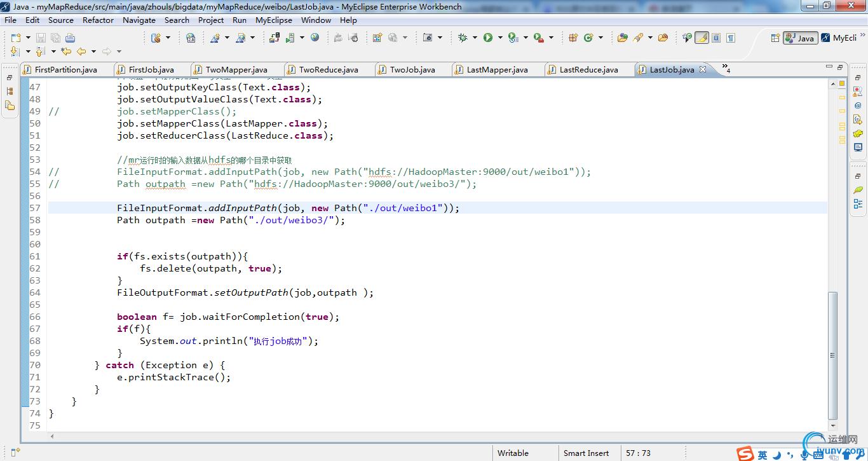868x461 pixels.
Task: Click the External Tools run icon
Action: tap(539, 38)
